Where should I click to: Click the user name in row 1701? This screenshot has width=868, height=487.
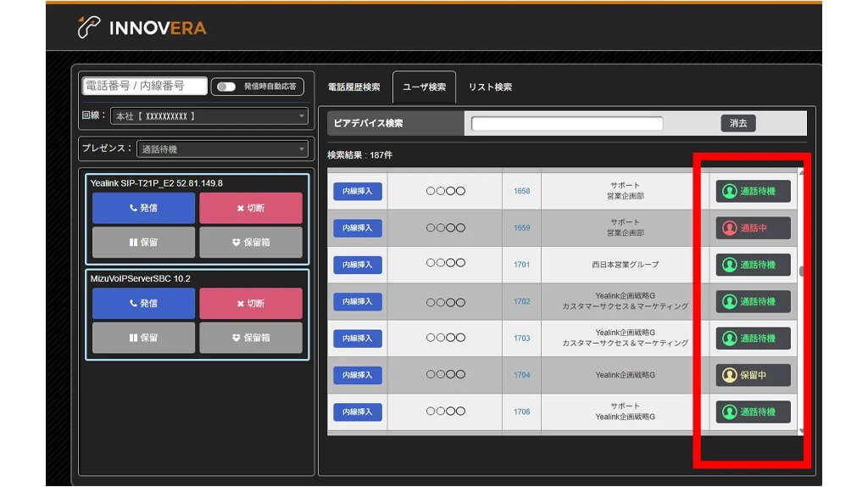point(445,263)
